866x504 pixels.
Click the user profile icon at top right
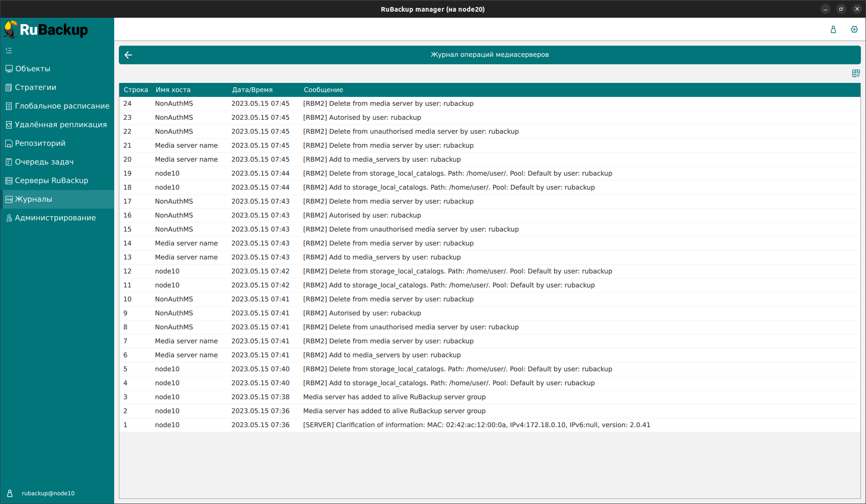[x=833, y=29]
